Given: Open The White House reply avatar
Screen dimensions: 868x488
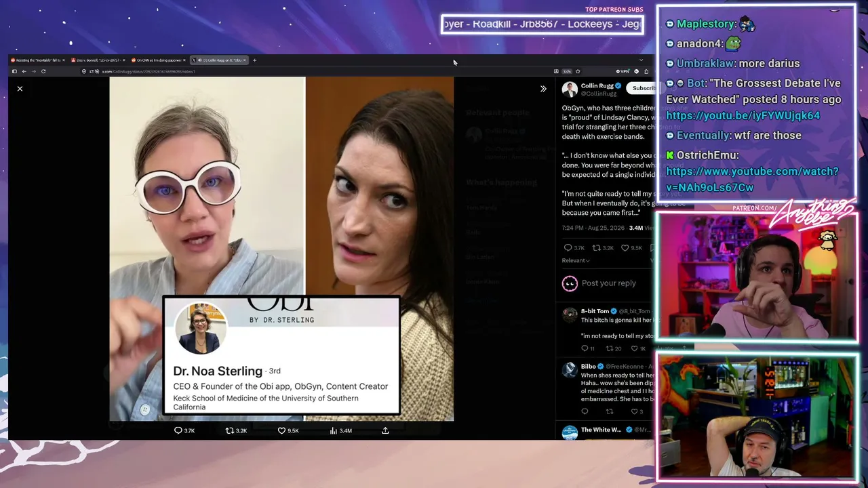Looking at the screenshot, I should tap(570, 433).
